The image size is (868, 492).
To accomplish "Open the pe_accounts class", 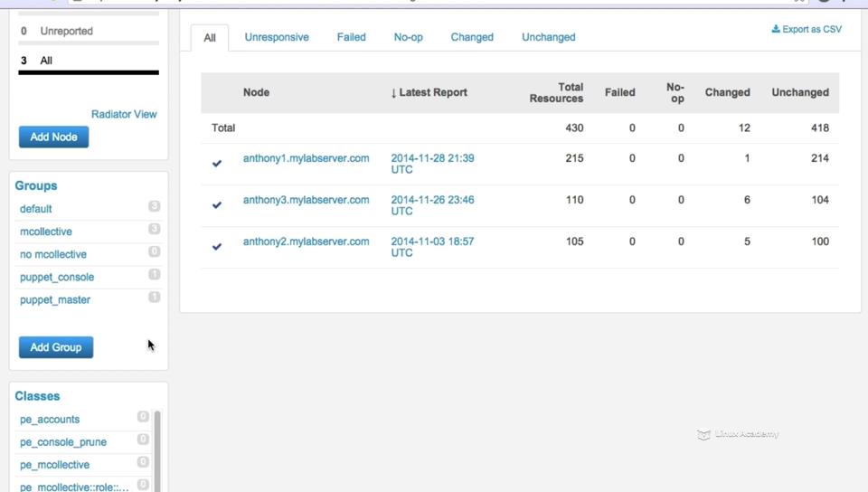I will click(x=50, y=419).
